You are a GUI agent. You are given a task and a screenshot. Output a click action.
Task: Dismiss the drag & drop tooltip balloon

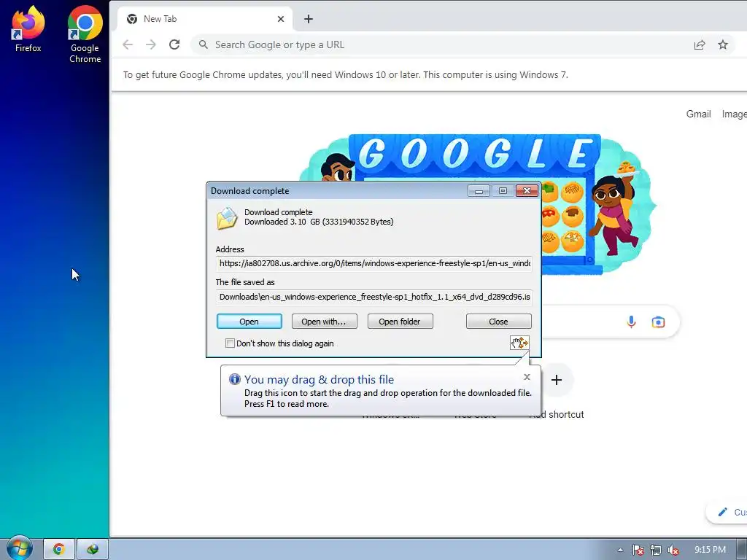pyautogui.click(x=527, y=377)
